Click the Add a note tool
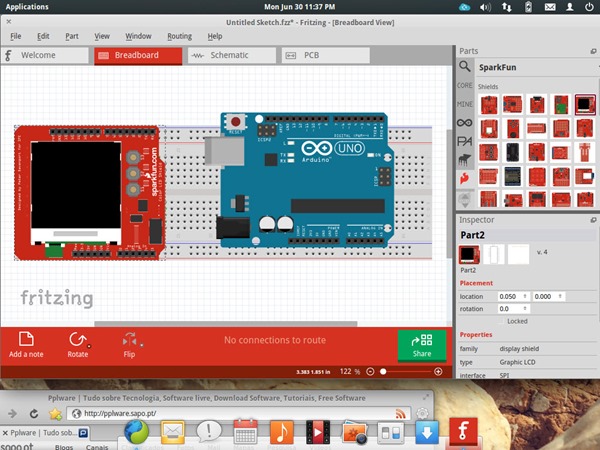The width and height of the screenshot is (600, 450). point(26,345)
